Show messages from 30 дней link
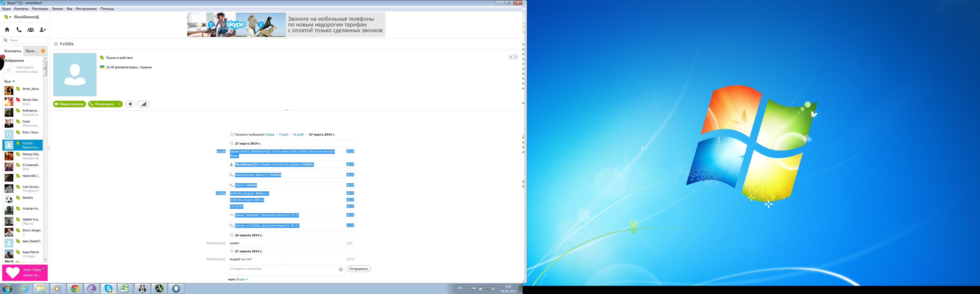The height and width of the screenshot is (294, 980). point(298,135)
